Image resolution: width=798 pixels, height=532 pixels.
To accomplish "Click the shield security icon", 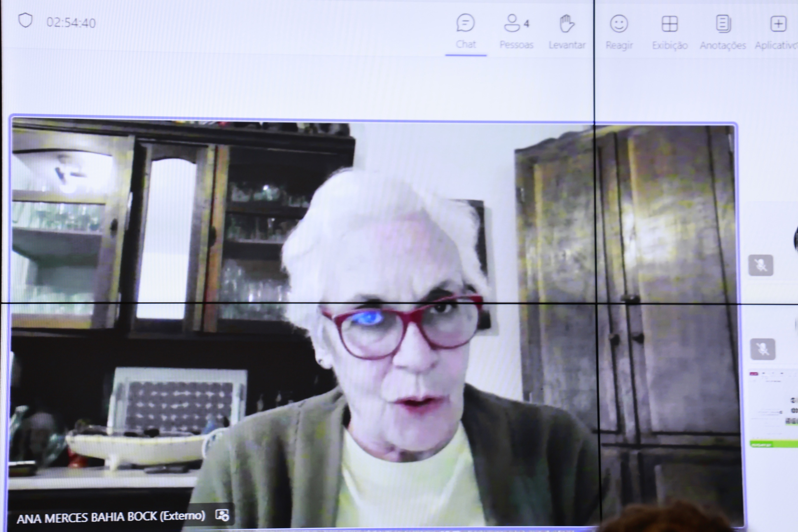I will [25, 20].
